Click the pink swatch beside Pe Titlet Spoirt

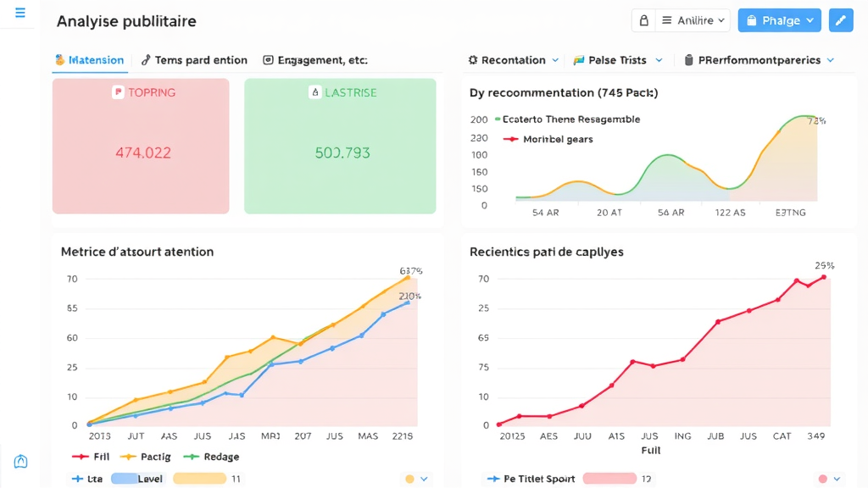(x=609, y=479)
